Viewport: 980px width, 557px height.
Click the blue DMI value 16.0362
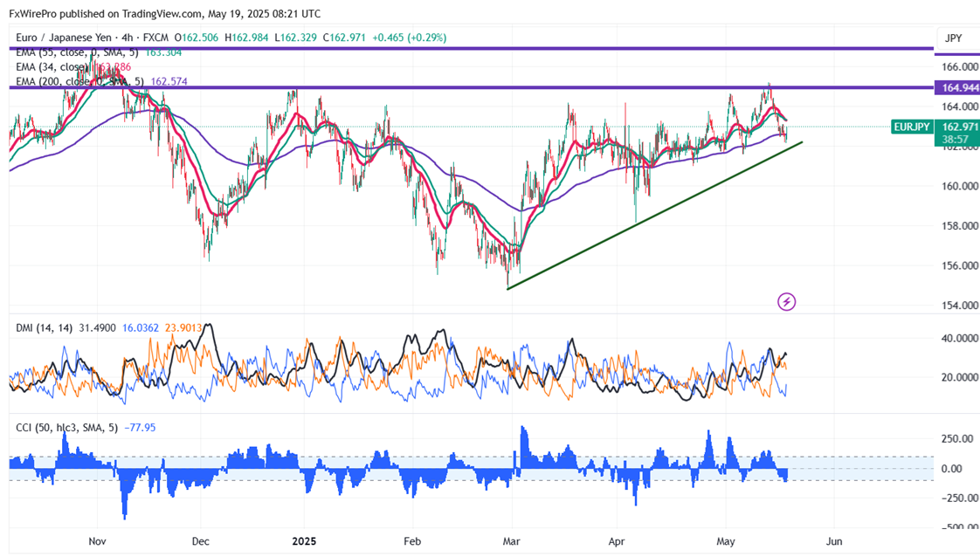point(141,328)
